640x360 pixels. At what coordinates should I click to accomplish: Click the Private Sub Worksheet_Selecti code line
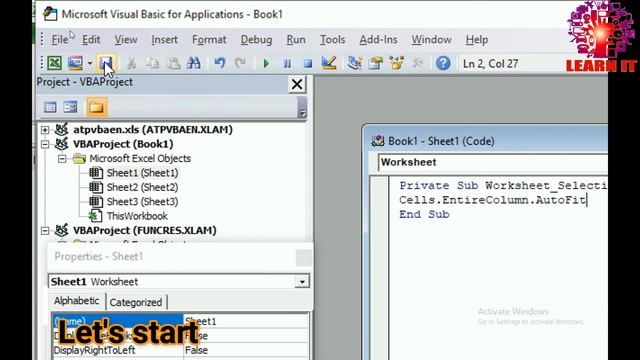click(503, 186)
